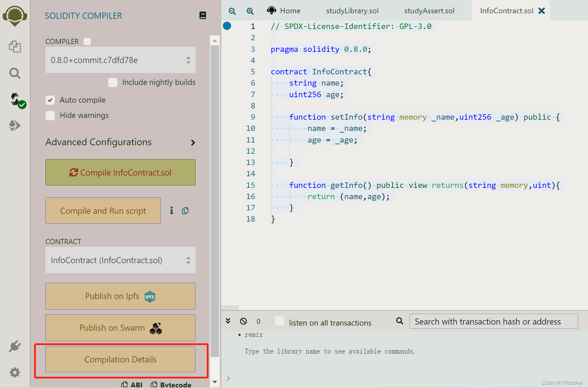The image size is (588, 388).
Task: Open Compilation Details
Action: click(x=120, y=359)
